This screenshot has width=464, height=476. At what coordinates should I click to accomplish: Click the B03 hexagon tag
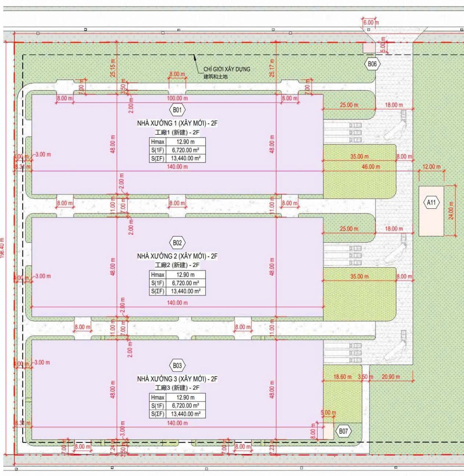(x=177, y=365)
